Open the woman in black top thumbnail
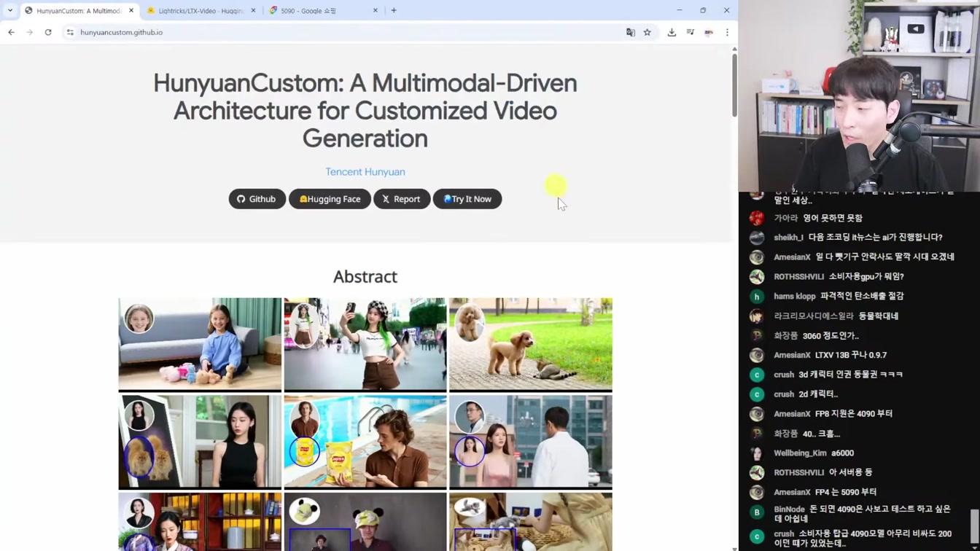This screenshot has width=980, height=551. [200, 442]
